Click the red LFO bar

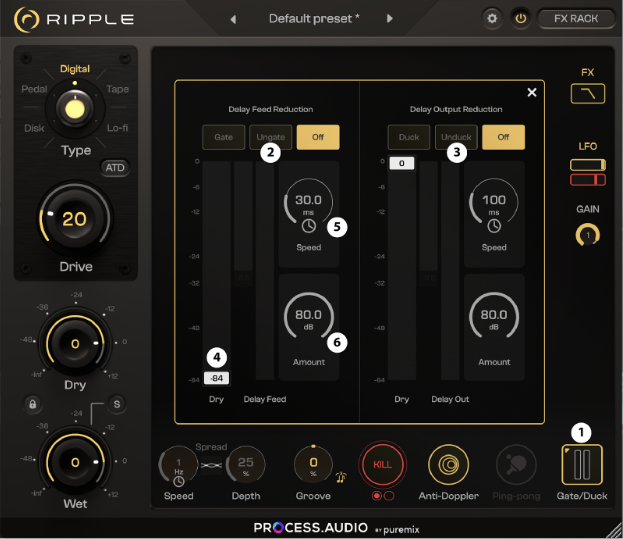click(588, 180)
